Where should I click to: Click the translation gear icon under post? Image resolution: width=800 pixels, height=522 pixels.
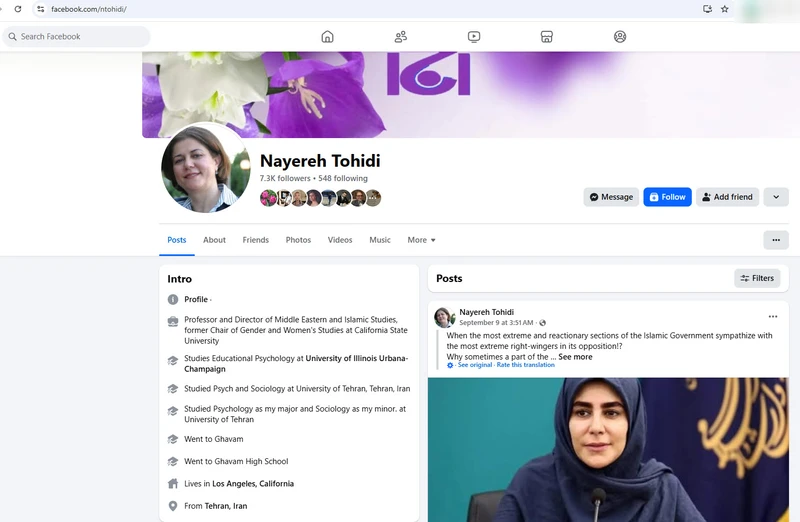click(450, 365)
